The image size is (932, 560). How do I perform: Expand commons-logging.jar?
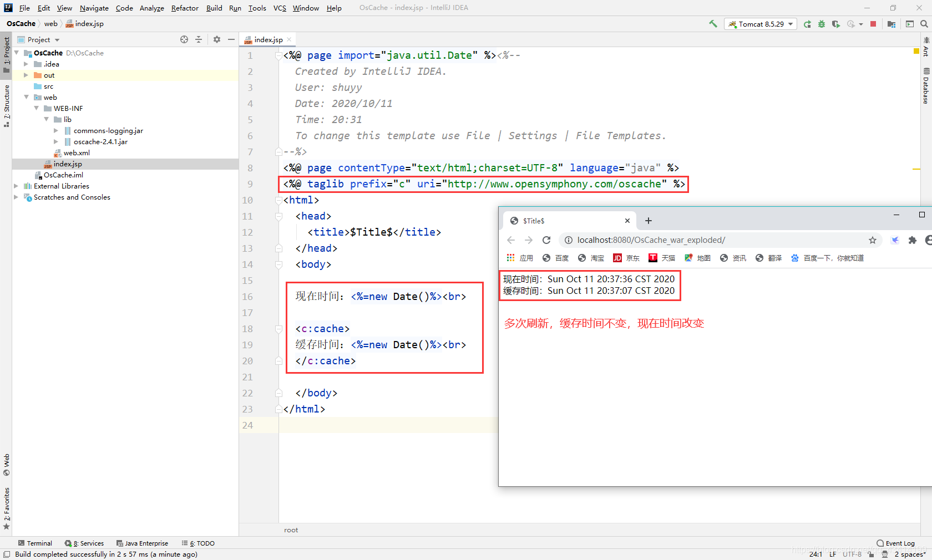(x=55, y=130)
